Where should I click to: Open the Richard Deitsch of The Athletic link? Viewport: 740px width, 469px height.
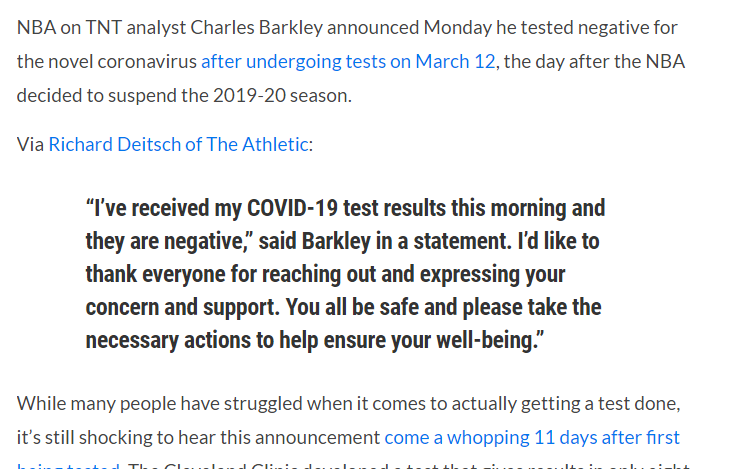point(178,144)
